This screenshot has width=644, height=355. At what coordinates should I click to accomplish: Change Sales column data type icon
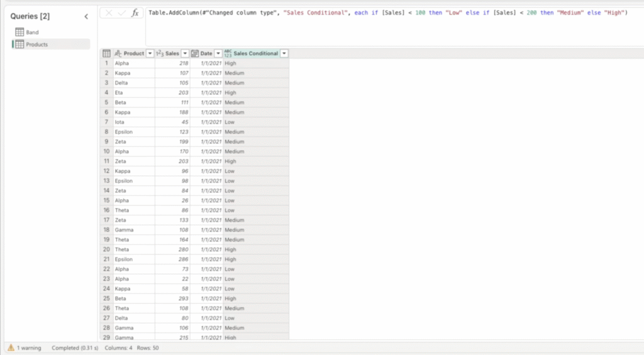[x=160, y=54]
